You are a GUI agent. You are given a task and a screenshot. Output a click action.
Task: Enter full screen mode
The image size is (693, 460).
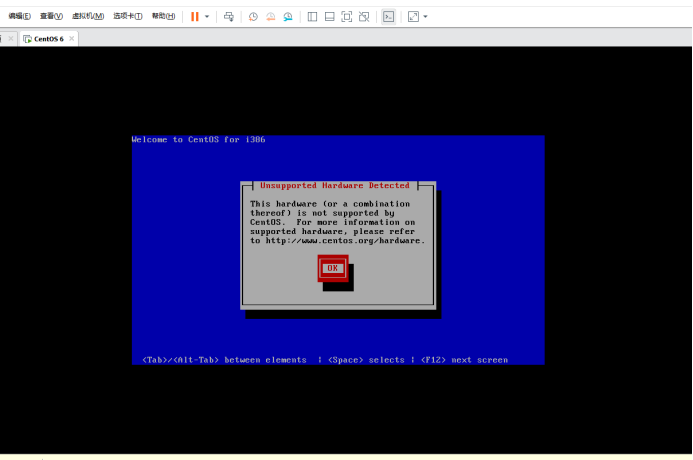[347, 17]
